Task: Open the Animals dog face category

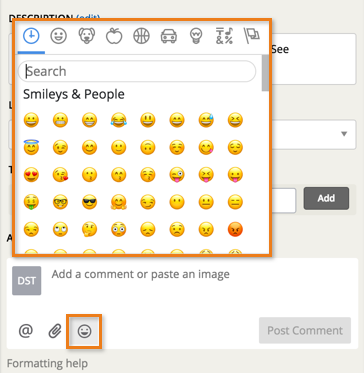Action: coord(87,35)
